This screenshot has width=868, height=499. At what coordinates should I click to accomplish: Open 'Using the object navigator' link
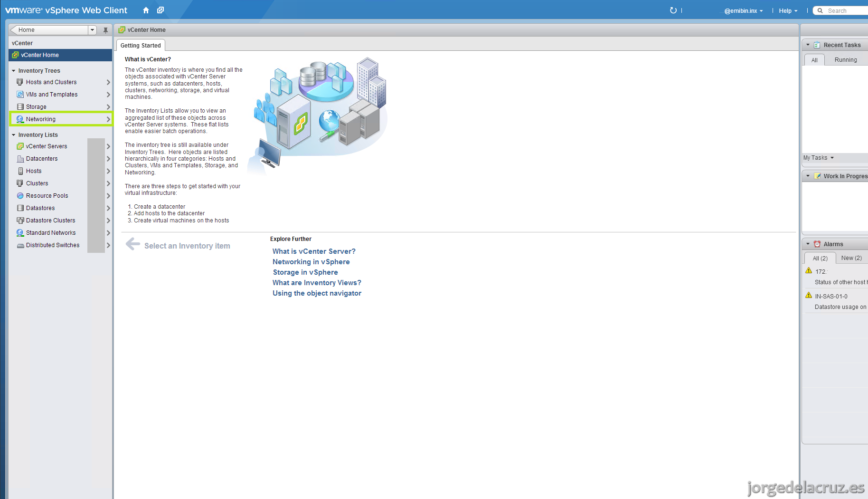coord(317,293)
